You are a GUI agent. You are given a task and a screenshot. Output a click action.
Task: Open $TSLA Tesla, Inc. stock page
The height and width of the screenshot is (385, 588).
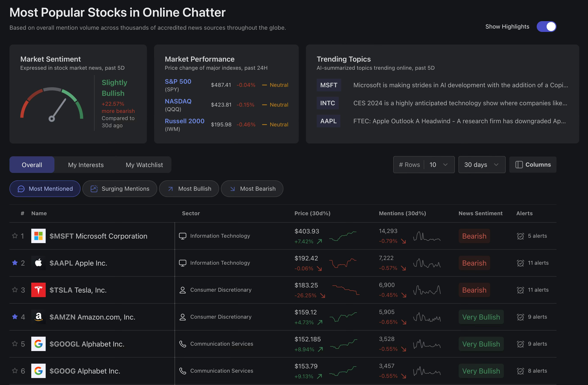tap(78, 290)
